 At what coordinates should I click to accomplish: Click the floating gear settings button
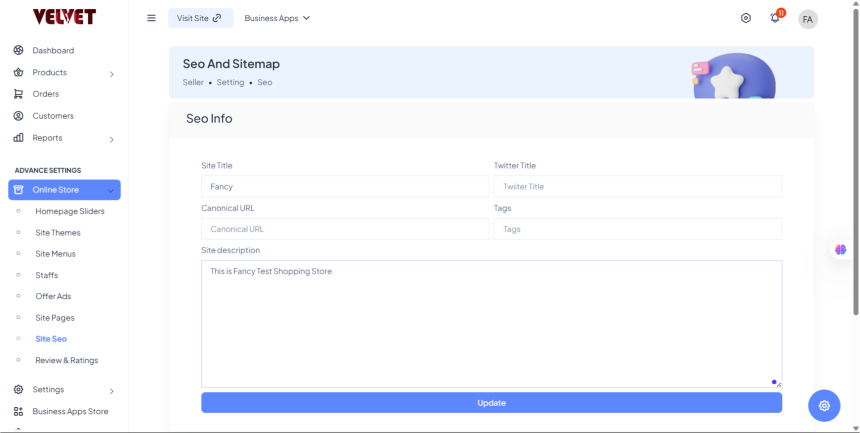[824, 405]
